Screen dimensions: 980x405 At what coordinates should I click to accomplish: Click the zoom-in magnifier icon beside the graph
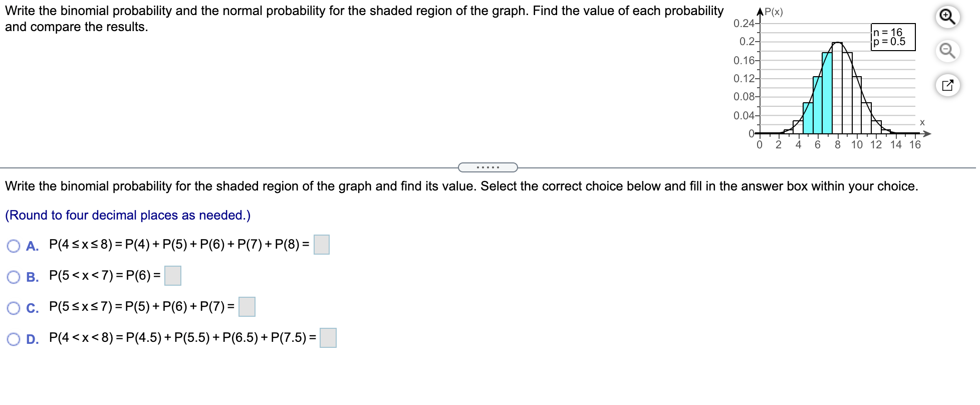click(x=947, y=17)
